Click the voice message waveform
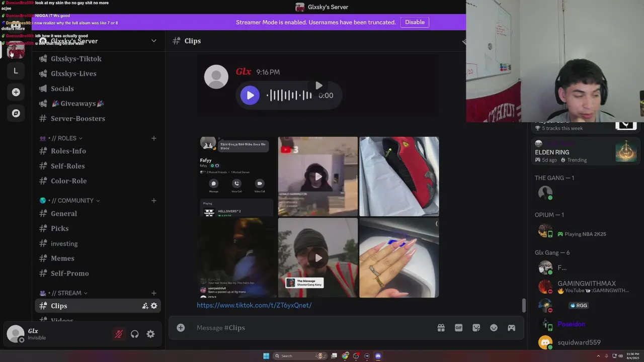Screen dimensions: 644x362 coord(289,95)
